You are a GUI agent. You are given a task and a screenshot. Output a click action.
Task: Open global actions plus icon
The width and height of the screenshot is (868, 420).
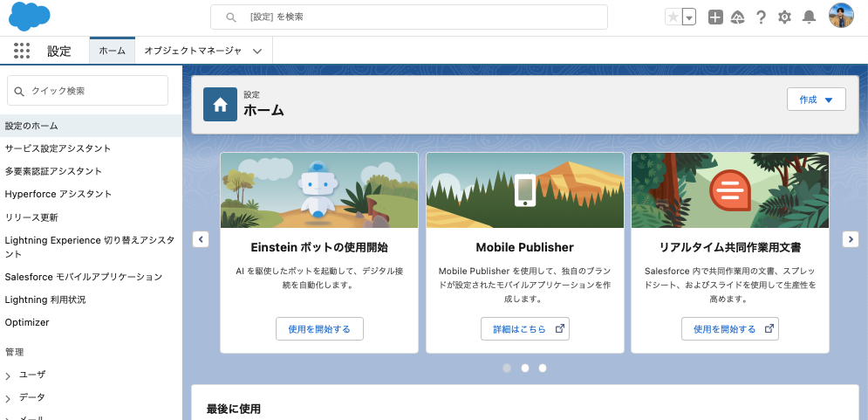pos(715,17)
